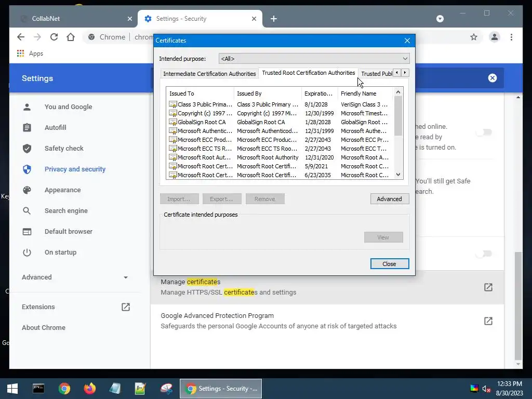Bookmark this page with star icon
The image size is (532, 399).
point(474,37)
